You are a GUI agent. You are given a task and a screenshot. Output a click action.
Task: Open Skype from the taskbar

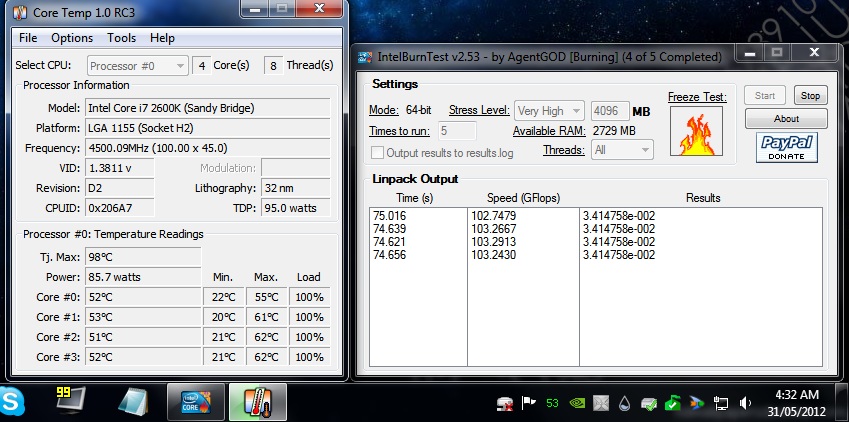click(x=12, y=402)
